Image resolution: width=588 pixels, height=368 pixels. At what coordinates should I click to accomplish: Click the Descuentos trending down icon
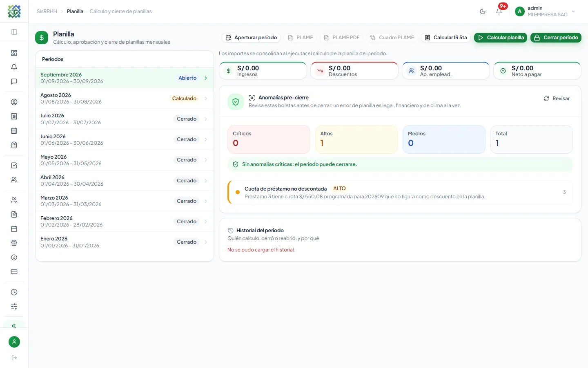[x=320, y=71]
